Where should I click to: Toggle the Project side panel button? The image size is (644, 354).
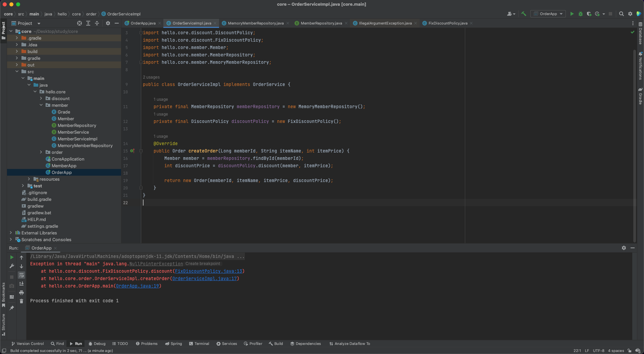pos(3,30)
